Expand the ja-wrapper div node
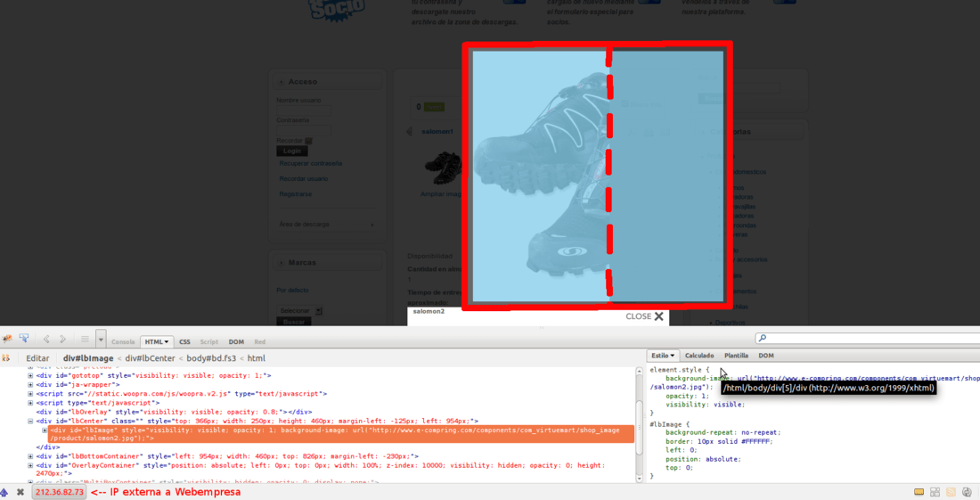980x500 pixels. click(x=30, y=385)
